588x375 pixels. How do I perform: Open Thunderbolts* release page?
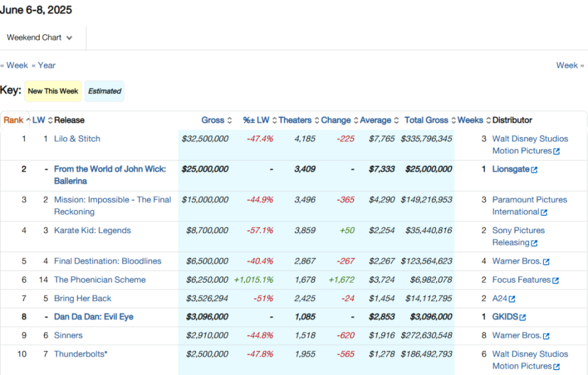81,354
